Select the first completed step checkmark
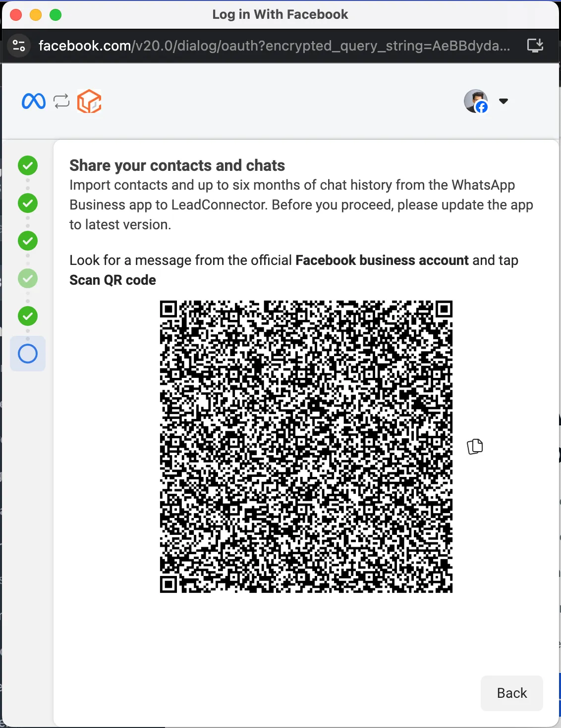561x728 pixels. click(x=28, y=165)
